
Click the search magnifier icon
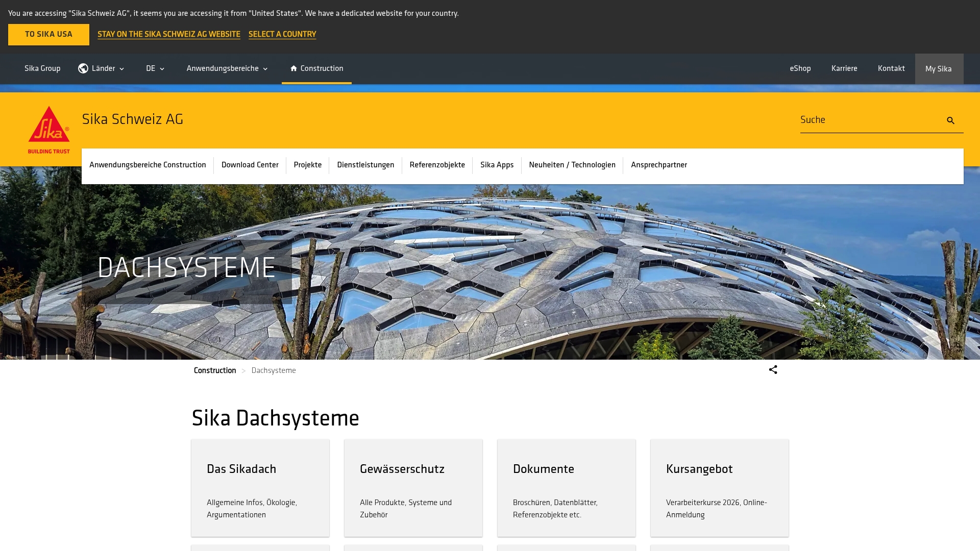pyautogui.click(x=949, y=120)
